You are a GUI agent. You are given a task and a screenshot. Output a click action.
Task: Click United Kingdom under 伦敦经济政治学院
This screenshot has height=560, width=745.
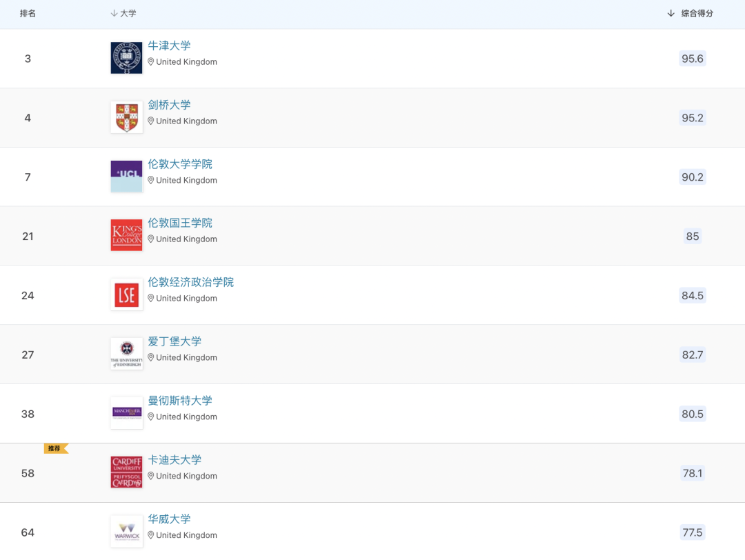186,299
